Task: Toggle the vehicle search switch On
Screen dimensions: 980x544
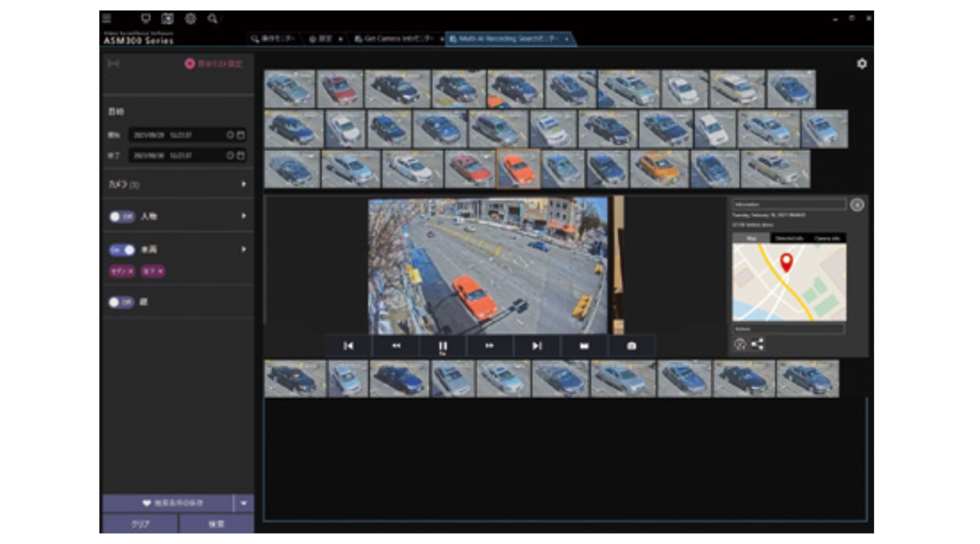Action: point(122,249)
